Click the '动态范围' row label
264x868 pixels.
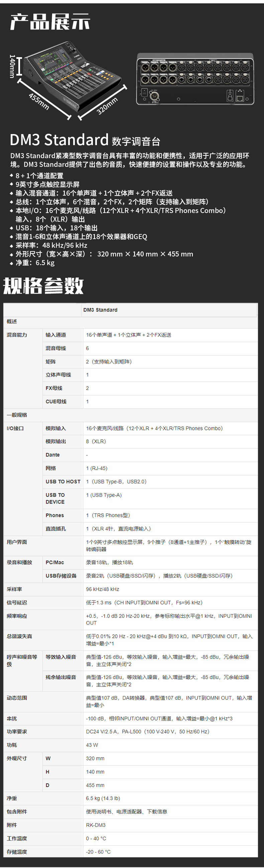17,698
